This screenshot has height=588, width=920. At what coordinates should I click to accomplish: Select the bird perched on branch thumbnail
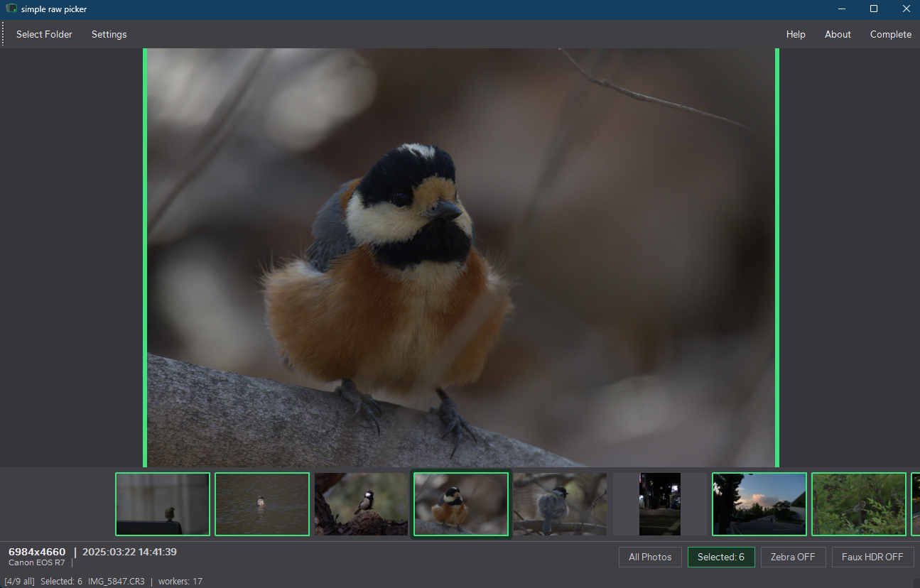tap(361, 504)
